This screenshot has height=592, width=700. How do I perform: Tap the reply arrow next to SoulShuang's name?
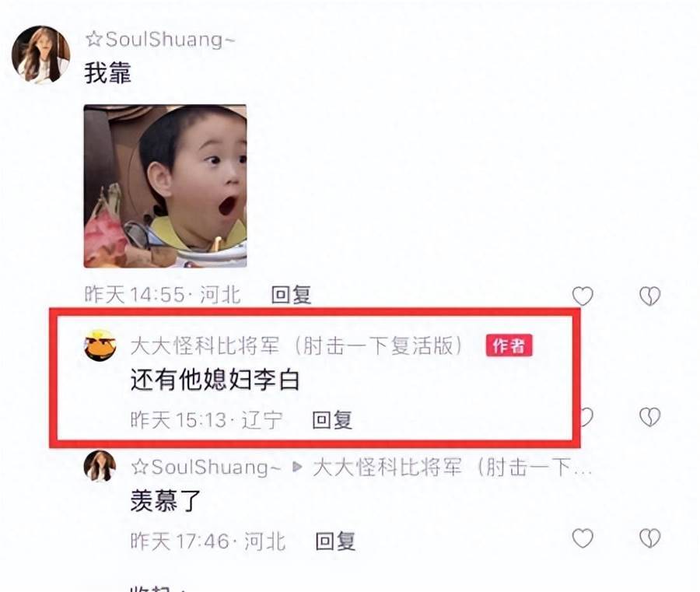click(297, 467)
